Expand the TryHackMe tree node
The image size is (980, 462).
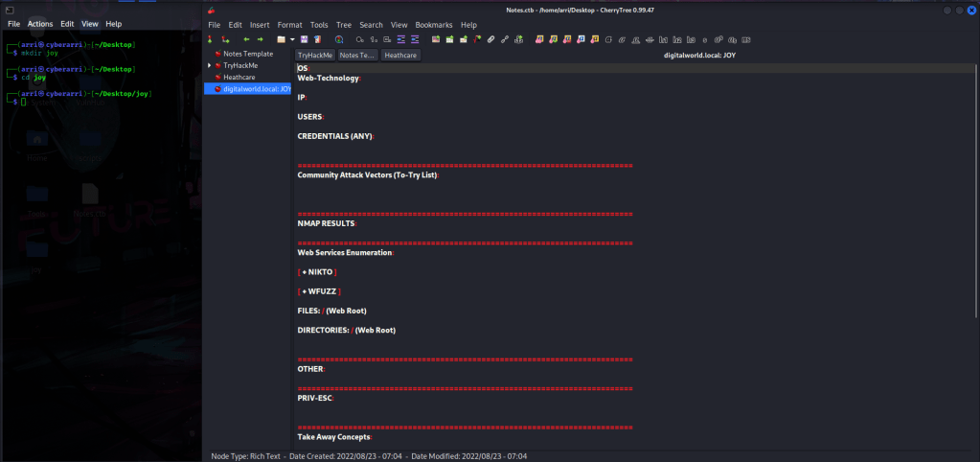pyautogui.click(x=210, y=65)
